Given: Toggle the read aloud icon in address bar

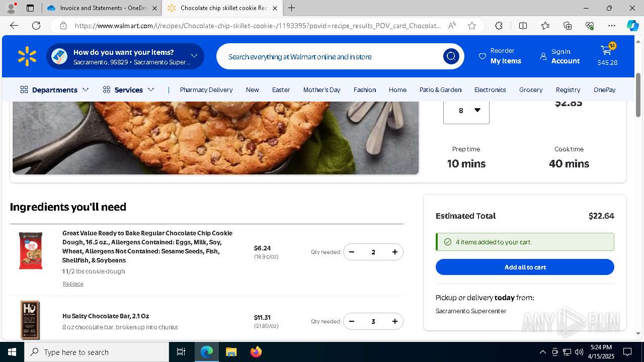Looking at the screenshot, I should (x=452, y=26).
